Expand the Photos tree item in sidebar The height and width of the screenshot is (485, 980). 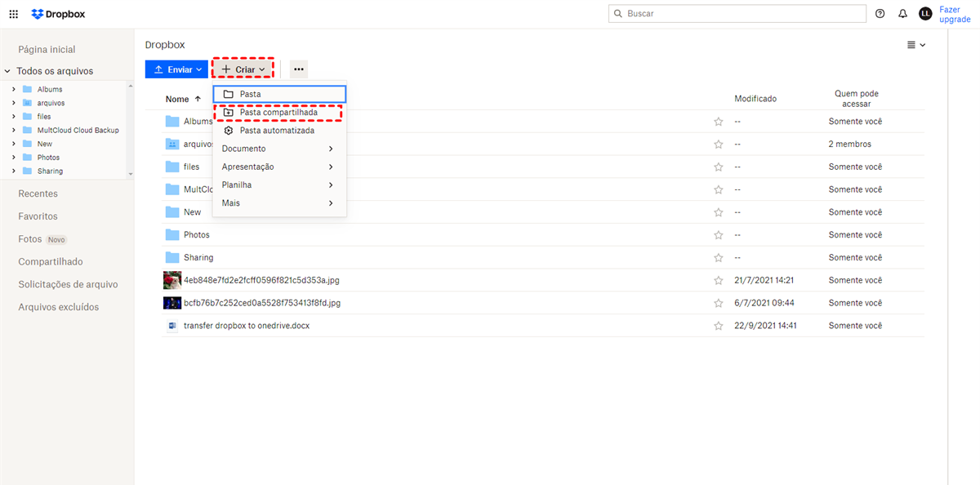(x=14, y=158)
